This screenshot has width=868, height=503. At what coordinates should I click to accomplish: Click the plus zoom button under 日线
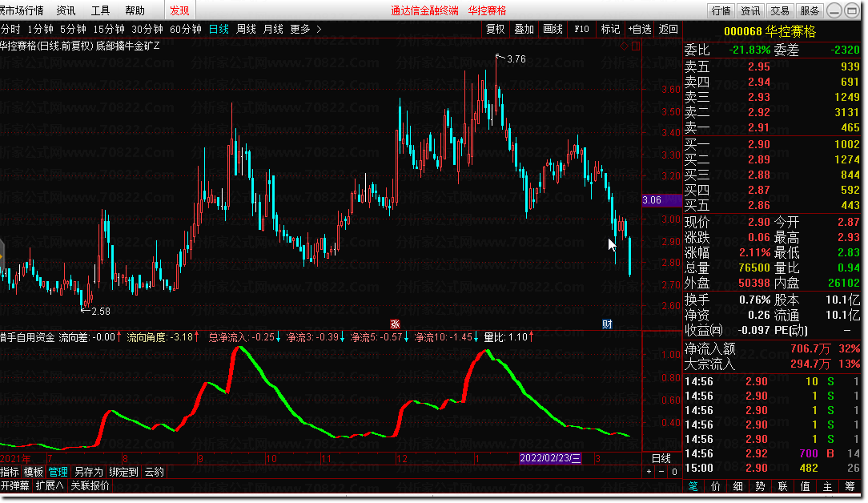point(649,472)
